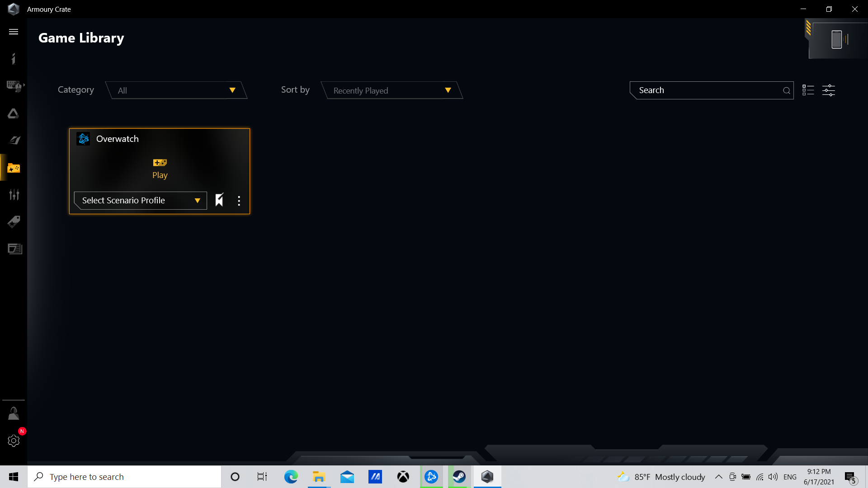Image resolution: width=868 pixels, height=488 pixels.
Task: Open File Explorer from taskbar
Action: [x=319, y=477]
